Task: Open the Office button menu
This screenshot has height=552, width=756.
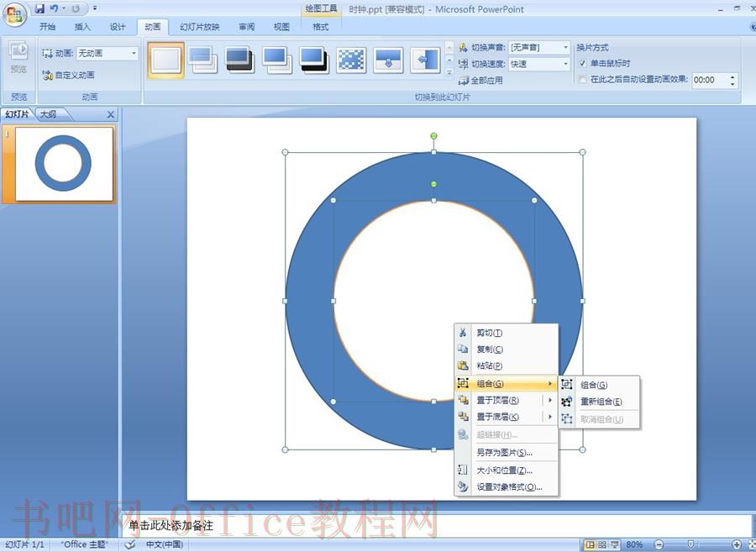Action: pyautogui.click(x=14, y=14)
